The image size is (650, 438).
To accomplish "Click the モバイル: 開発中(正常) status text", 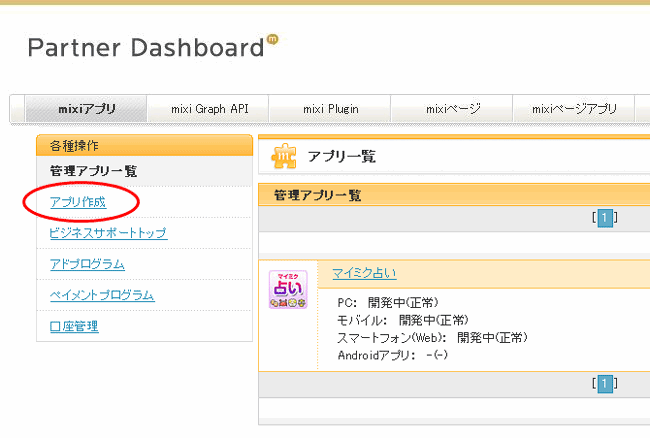I will pyautogui.click(x=403, y=320).
